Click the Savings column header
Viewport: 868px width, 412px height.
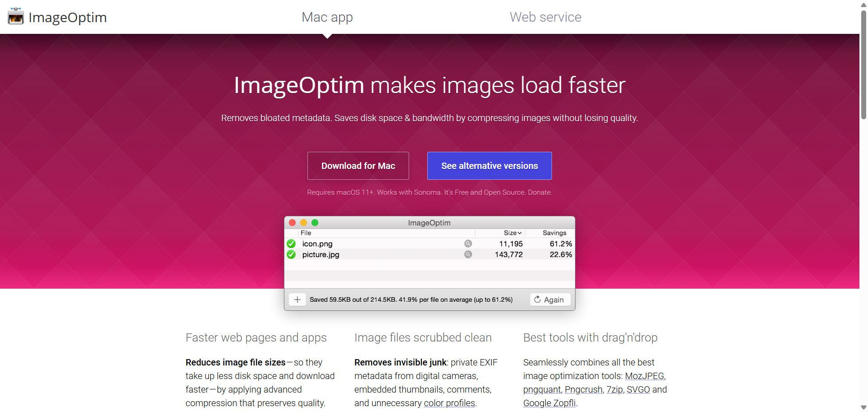[554, 233]
